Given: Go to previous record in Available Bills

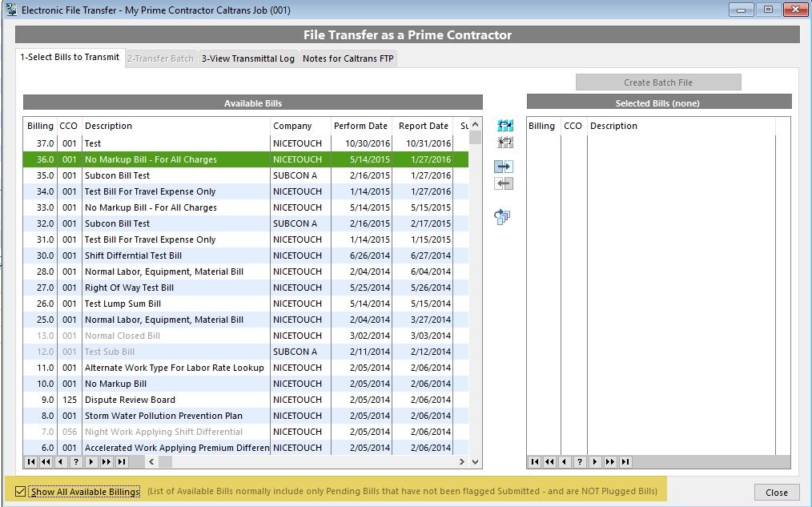Looking at the screenshot, I should (x=61, y=462).
